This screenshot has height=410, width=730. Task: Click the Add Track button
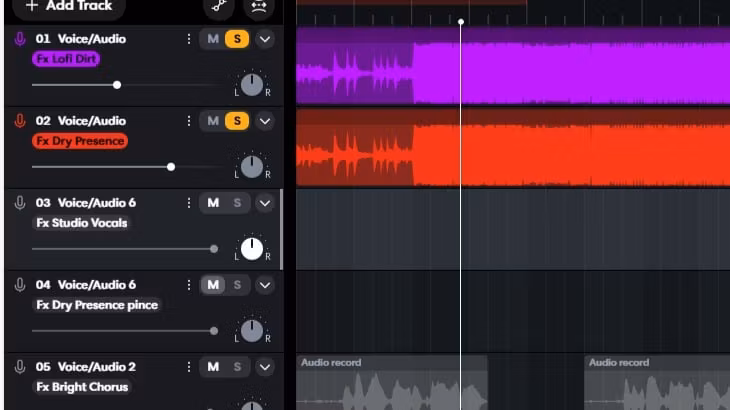pyautogui.click(x=69, y=7)
